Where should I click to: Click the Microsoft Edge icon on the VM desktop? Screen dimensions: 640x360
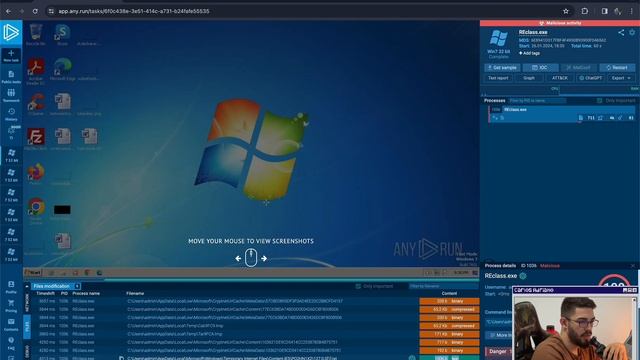(62, 69)
